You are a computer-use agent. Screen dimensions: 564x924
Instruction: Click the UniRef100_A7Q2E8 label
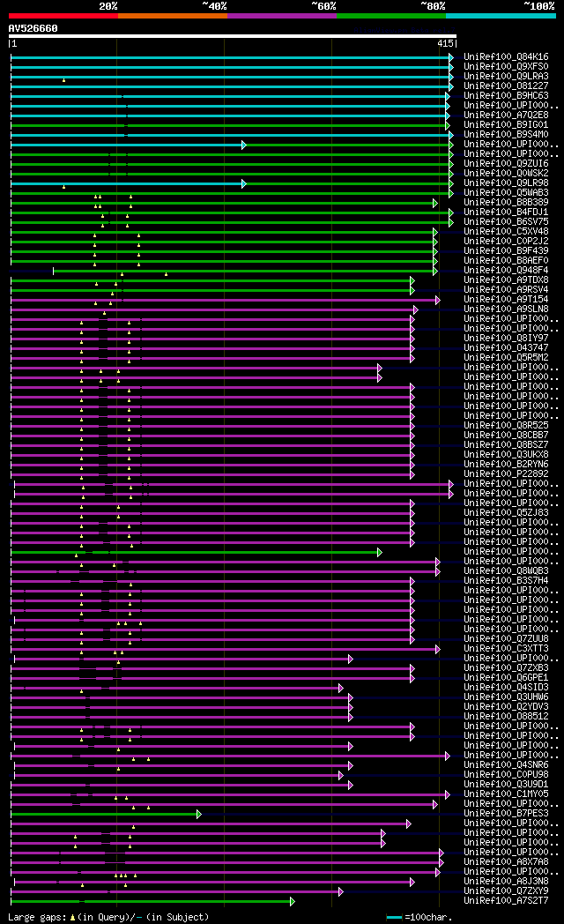coord(506,115)
